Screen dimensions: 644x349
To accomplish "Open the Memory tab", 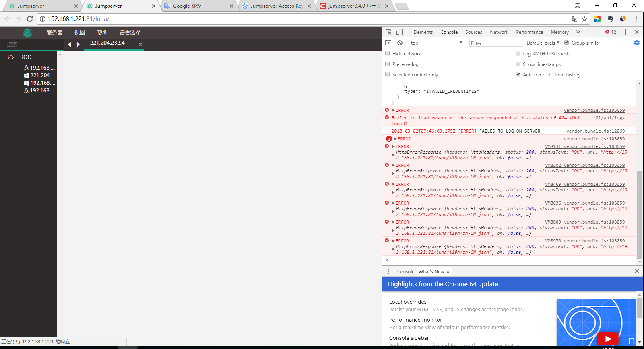I will pos(560,32).
